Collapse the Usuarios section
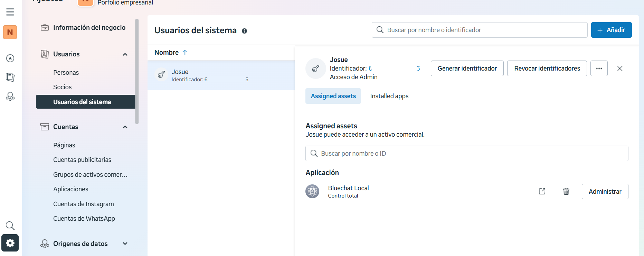 [x=125, y=54]
